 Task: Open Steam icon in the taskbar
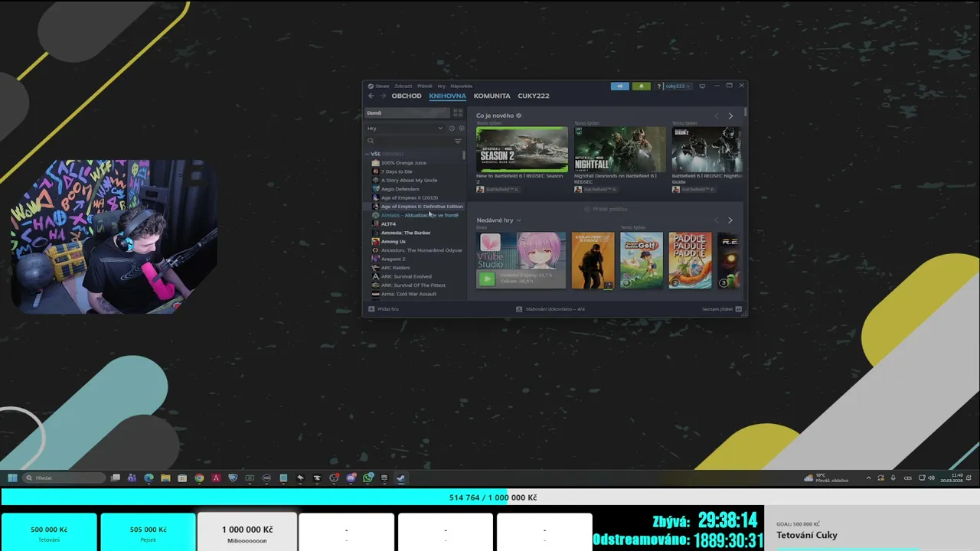click(401, 478)
